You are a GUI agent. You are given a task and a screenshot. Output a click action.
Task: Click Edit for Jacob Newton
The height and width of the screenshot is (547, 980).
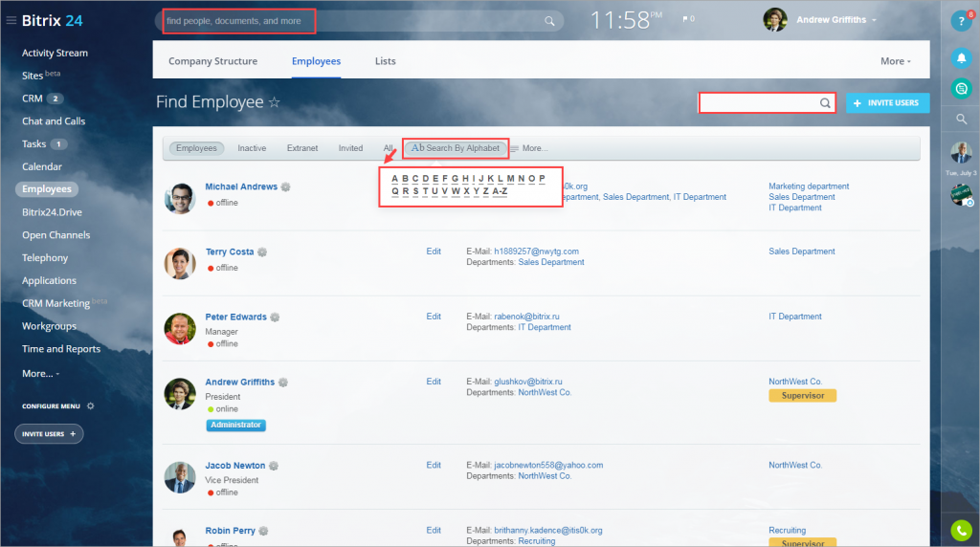tap(434, 465)
